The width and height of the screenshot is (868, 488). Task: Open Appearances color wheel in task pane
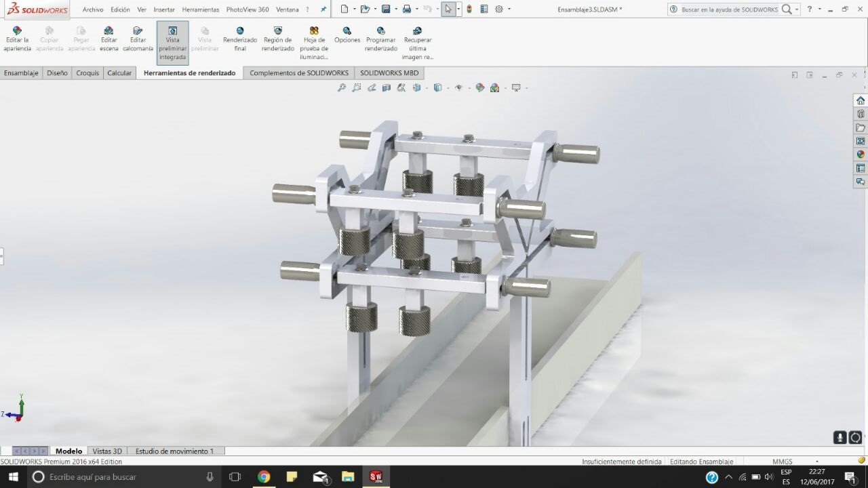point(861,155)
